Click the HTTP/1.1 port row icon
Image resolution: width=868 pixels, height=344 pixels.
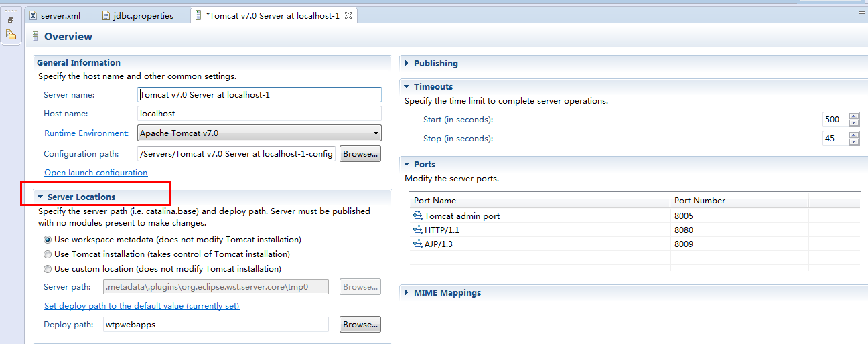[x=418, y=230]
